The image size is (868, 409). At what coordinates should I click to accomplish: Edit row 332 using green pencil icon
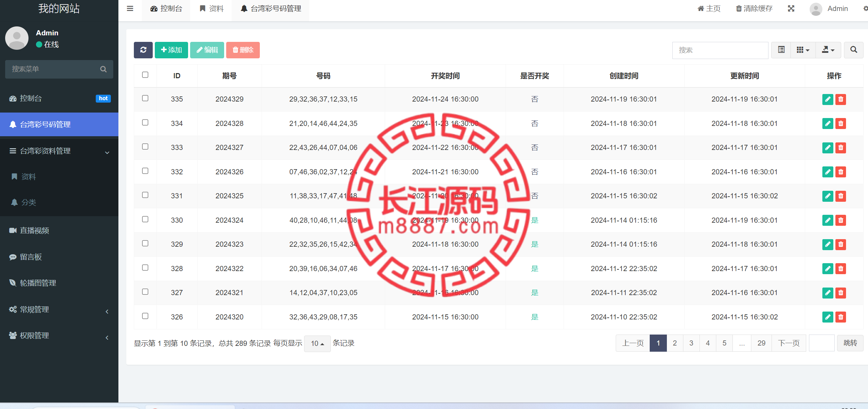[x=828, y=172]
